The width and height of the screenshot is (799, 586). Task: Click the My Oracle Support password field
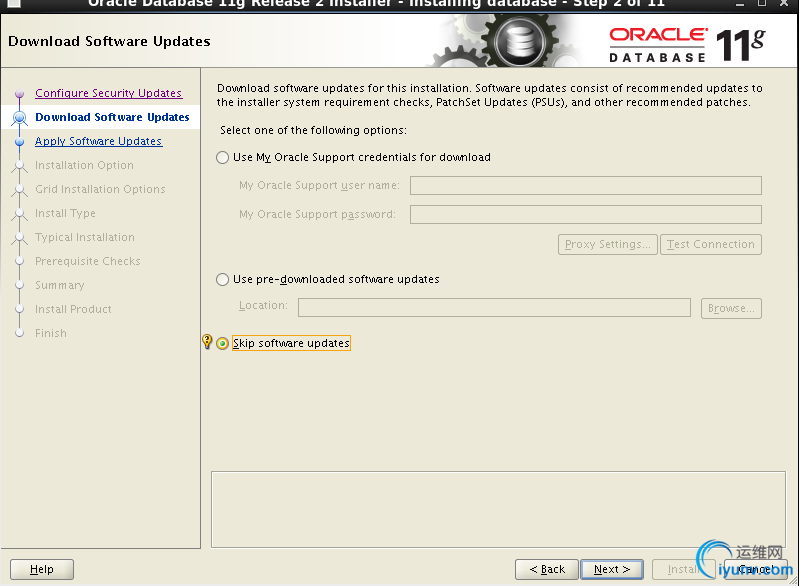[585, 215]
